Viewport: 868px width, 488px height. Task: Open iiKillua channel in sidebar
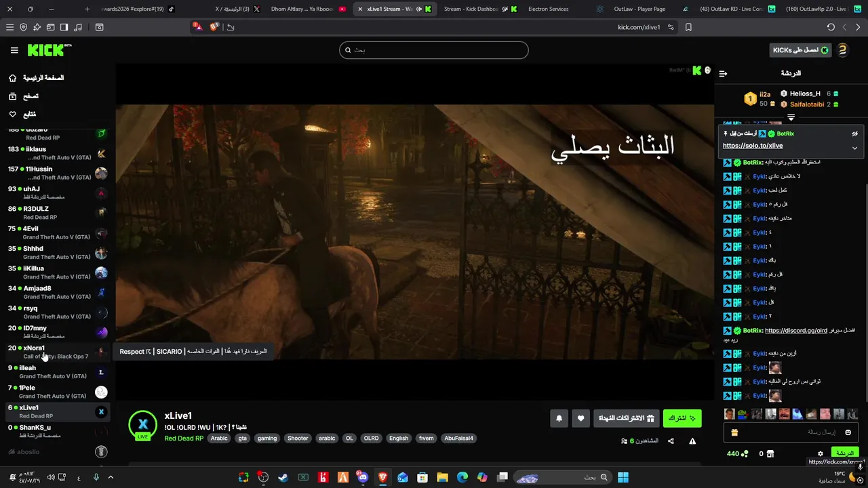[x=57, y=272]
